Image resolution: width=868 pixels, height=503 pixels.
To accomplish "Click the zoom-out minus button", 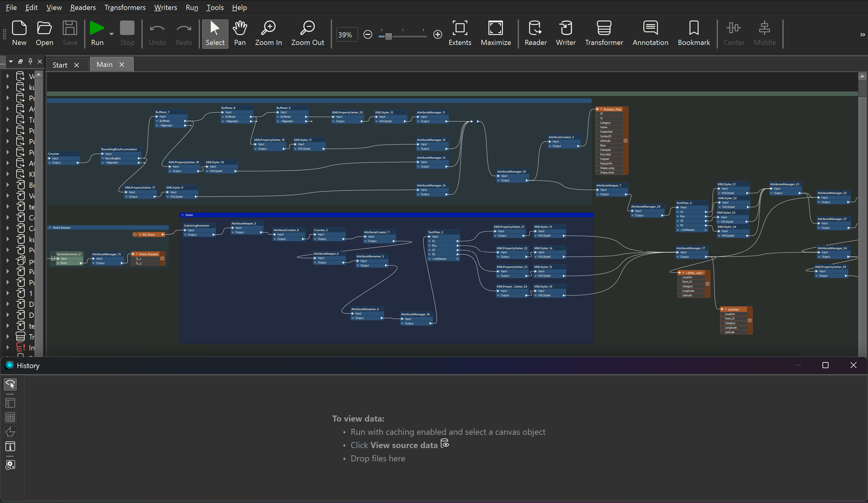I will (x=368, y=34).
